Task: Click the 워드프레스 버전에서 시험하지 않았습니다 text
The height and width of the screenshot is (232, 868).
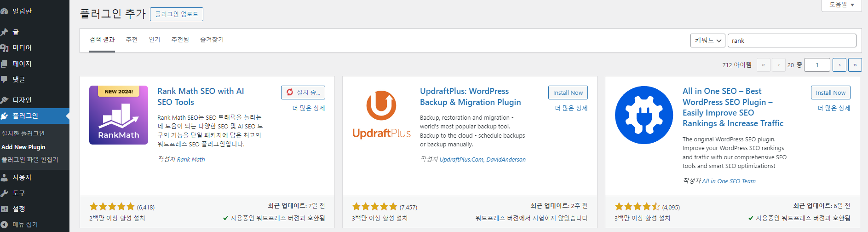Action: (x=532, y=218)
